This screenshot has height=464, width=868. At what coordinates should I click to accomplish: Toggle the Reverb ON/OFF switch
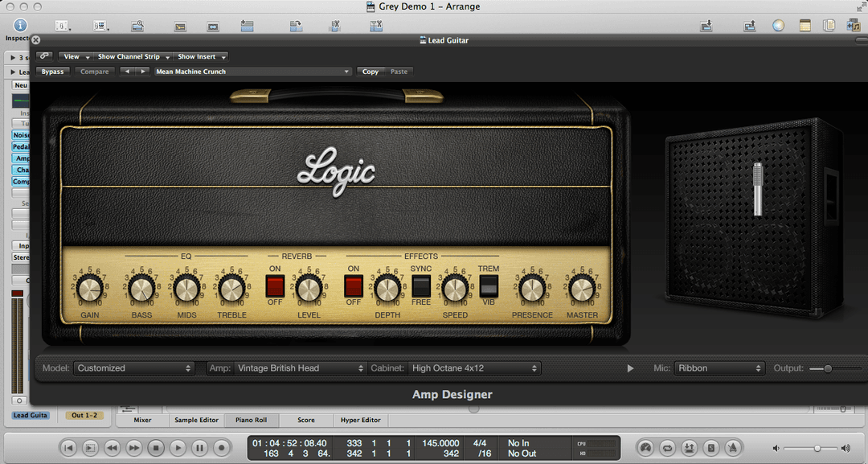click(x=275, y=285)
